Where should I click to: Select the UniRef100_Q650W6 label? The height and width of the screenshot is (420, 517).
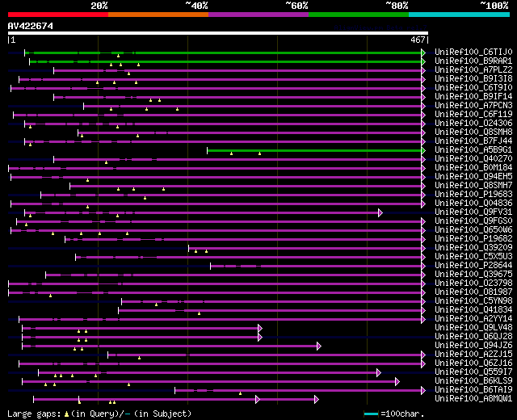click(x=473, y=230)
